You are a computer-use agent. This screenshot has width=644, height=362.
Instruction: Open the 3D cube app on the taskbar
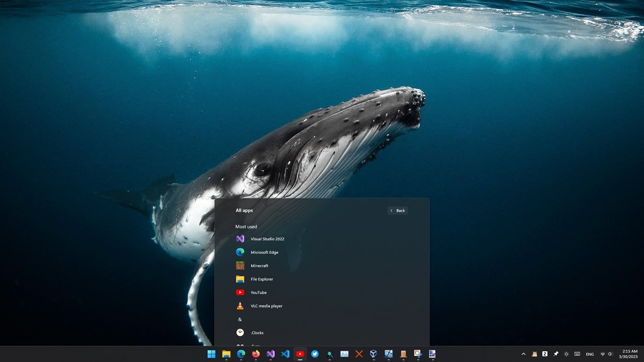373,354
